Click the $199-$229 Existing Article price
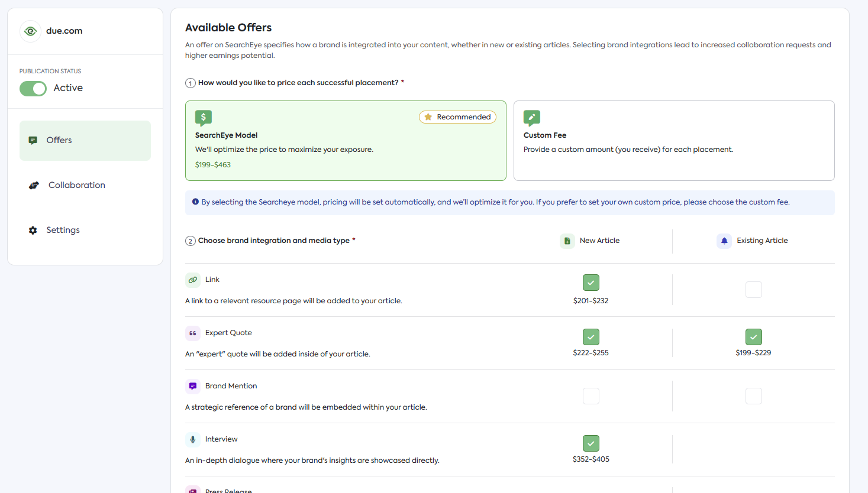 point(753,353)
